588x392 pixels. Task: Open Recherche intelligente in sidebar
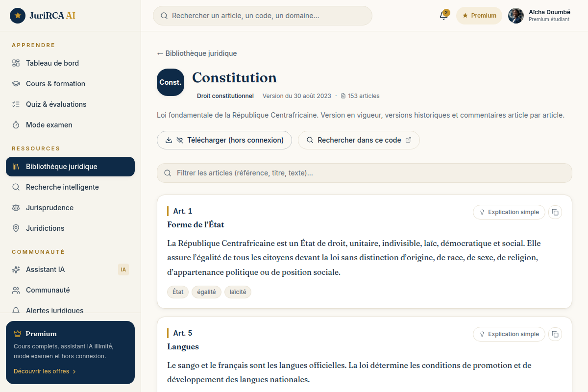point(70,187)
